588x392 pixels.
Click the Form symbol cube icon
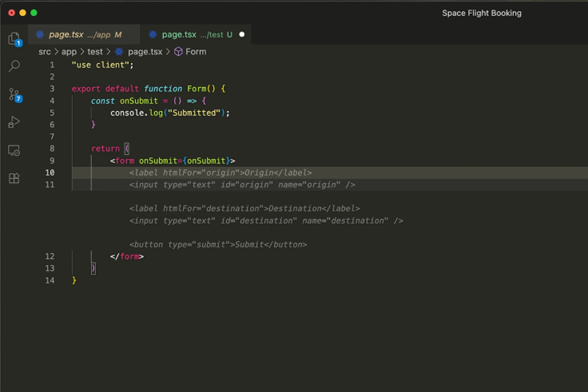[x=178, y=51]
